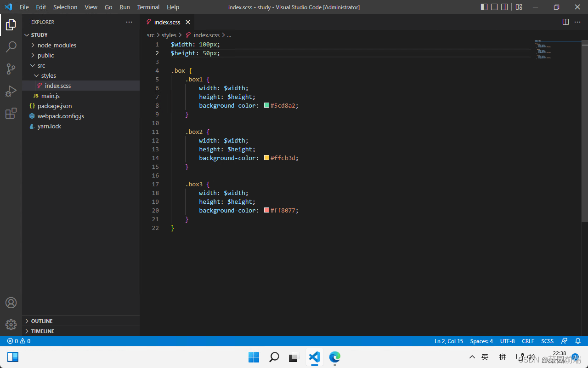The height and width of the screenshot is (368, 588).
Task: Click the red #ff8077 color swatch
Action: (x=266, y=210)
